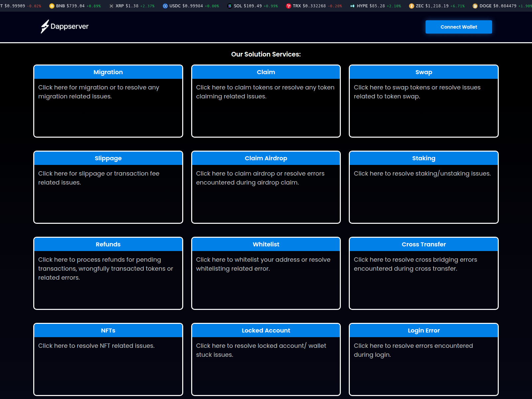Click the process refunds description text
This screenshot has height=399, width=532.
105,268
